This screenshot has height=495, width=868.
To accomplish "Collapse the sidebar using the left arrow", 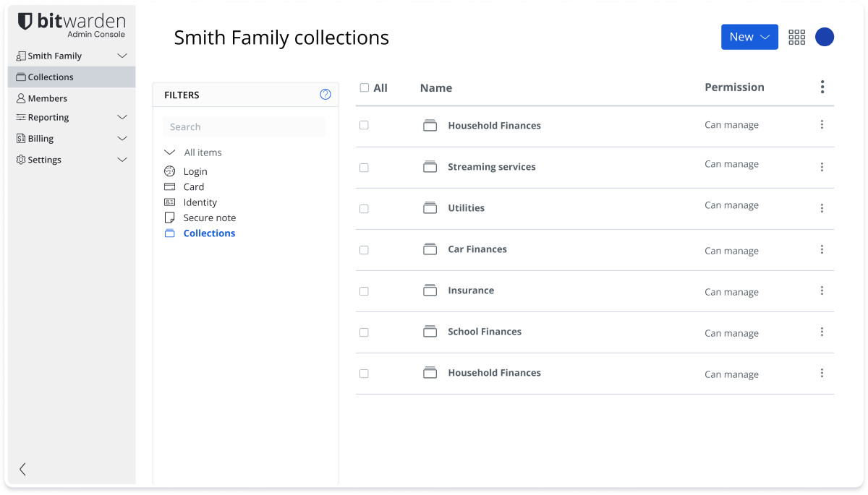I will click(x=22, y=469).
